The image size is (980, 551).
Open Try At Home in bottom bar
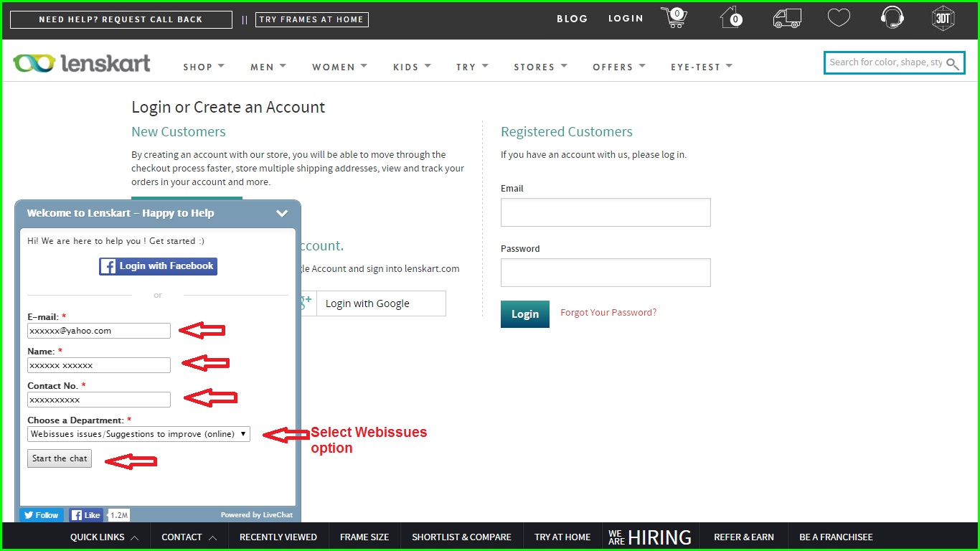(x=562, y=537)
